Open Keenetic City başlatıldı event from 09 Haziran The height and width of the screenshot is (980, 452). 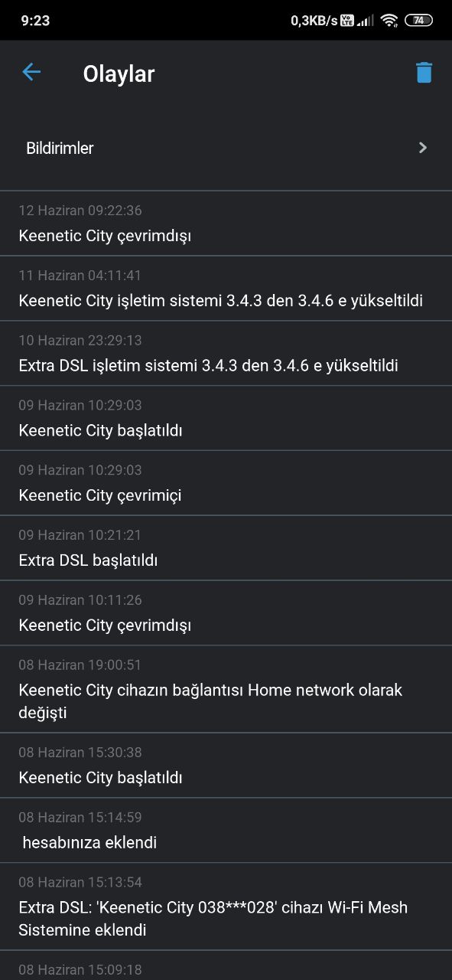[x=226, y=419]
